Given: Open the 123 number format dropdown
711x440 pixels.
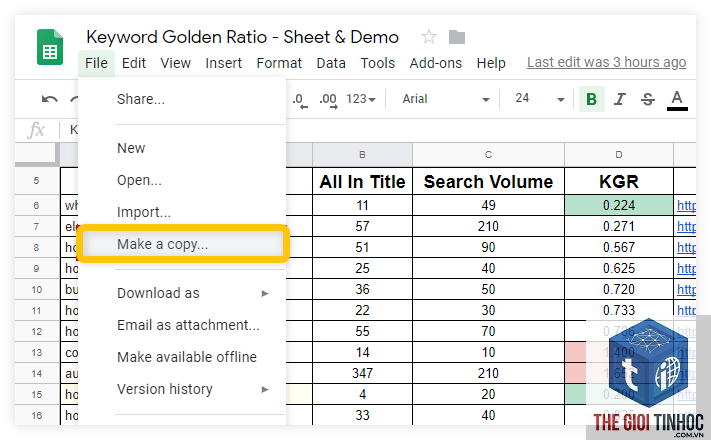Looking at the screenshot, I should click(x=361, y=99).
